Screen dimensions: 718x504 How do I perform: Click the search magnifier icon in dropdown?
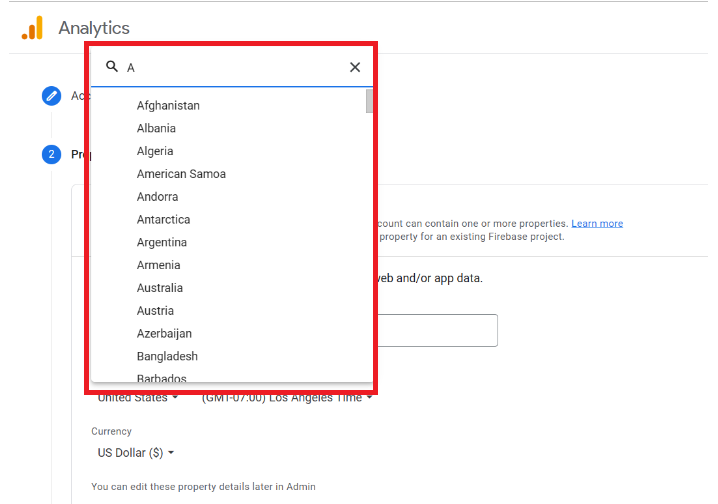pyautogui.click(x=112, y=66)
